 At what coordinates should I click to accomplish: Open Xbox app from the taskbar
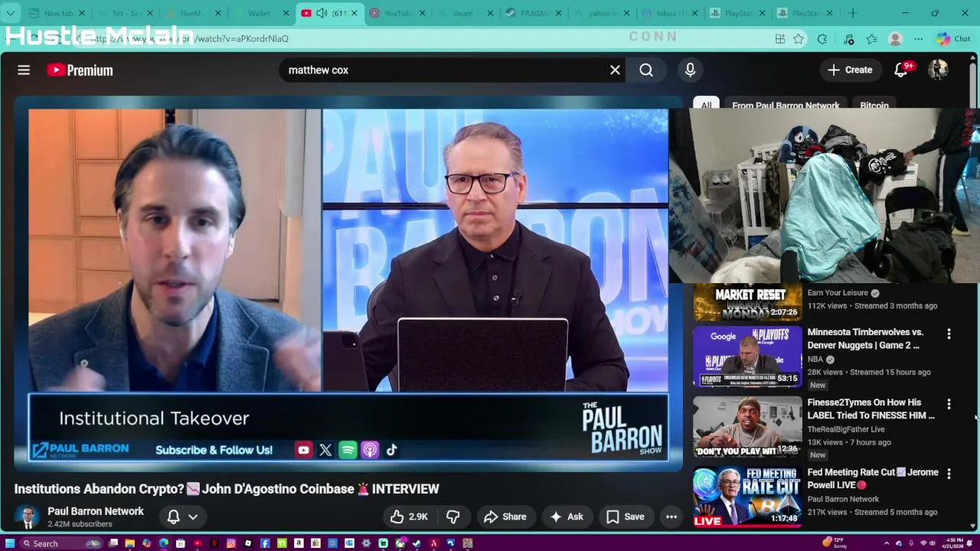pos(400,543)
